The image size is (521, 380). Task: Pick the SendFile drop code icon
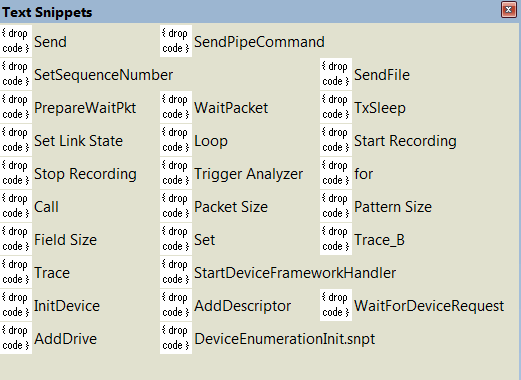[x=336, y=74]
